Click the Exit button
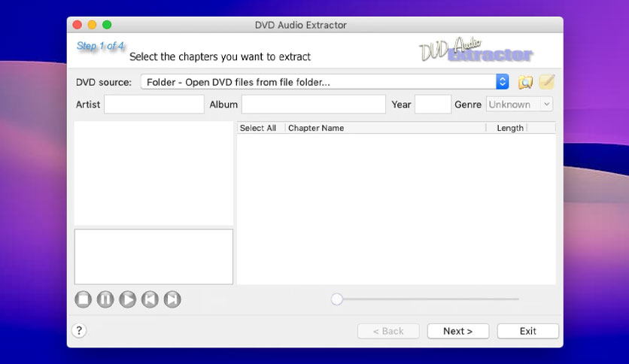 (x=528, y=331)
